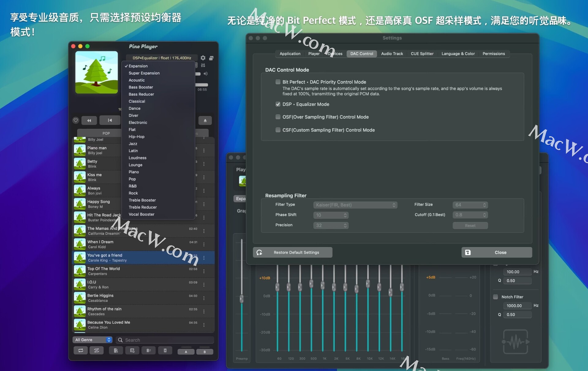This screenshot has width=588, height=371.
Task: Click the volume speaker icon
Action: [206, 74]
